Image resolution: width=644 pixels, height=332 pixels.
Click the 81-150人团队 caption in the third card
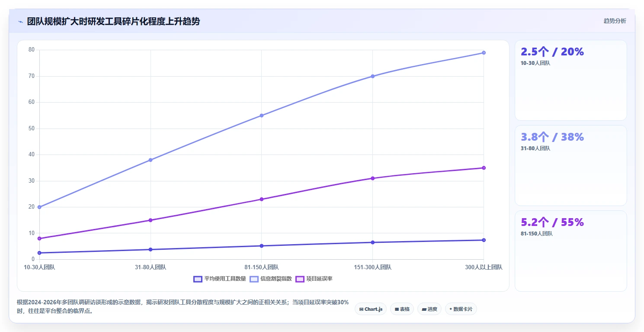point(537,234)
